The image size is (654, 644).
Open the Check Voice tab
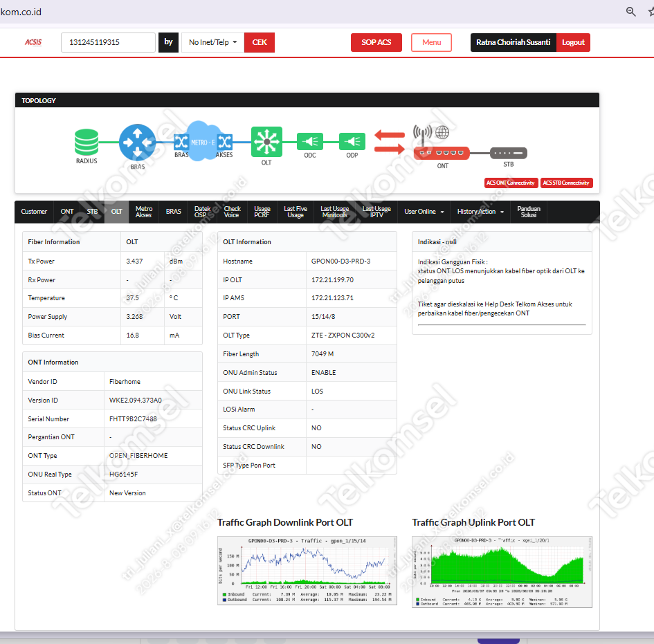(x=232, y=212)
